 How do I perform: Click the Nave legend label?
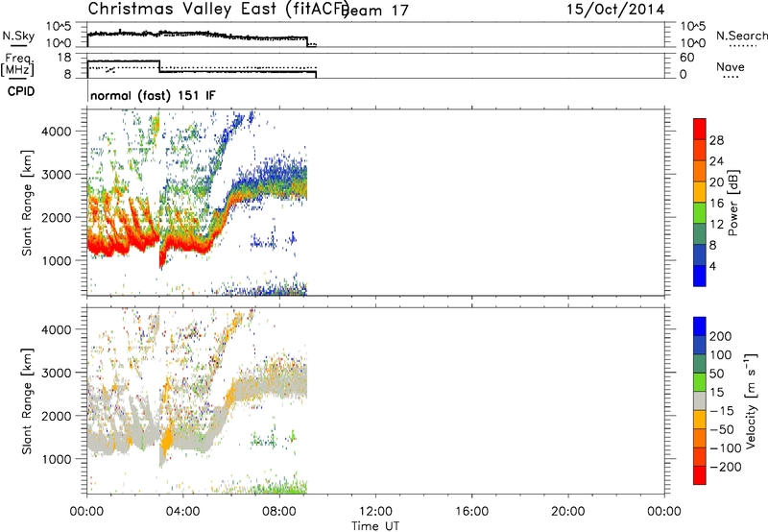pyautogui.click(x=731, y=67)
